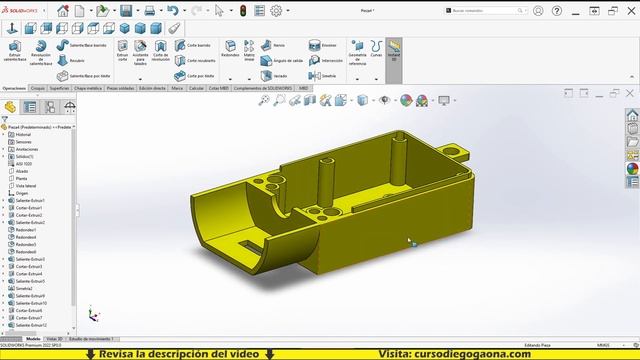640x360 pixels.
Task: Save the part with the floppy disk icon
Action: click(x=126, y=11)
